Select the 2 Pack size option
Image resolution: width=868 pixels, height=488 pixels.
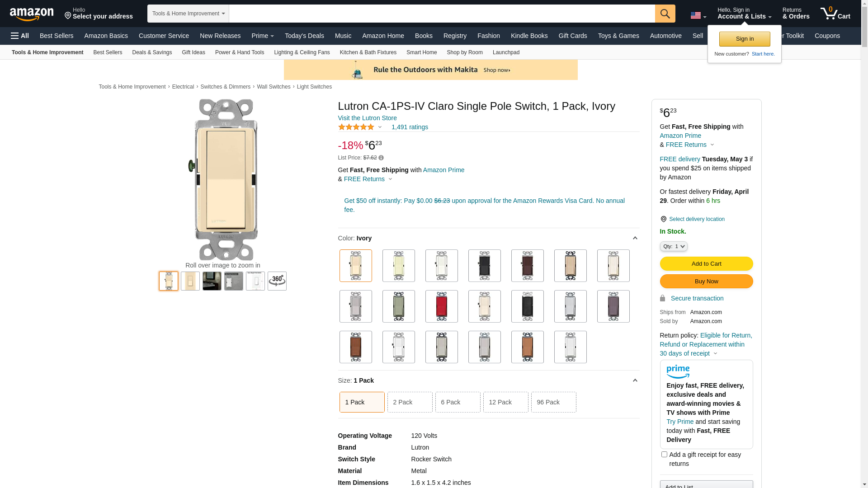coord(410,402)
